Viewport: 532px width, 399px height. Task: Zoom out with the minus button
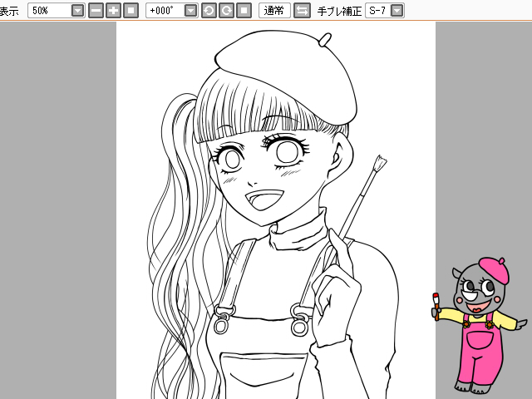tap(96, 11)
